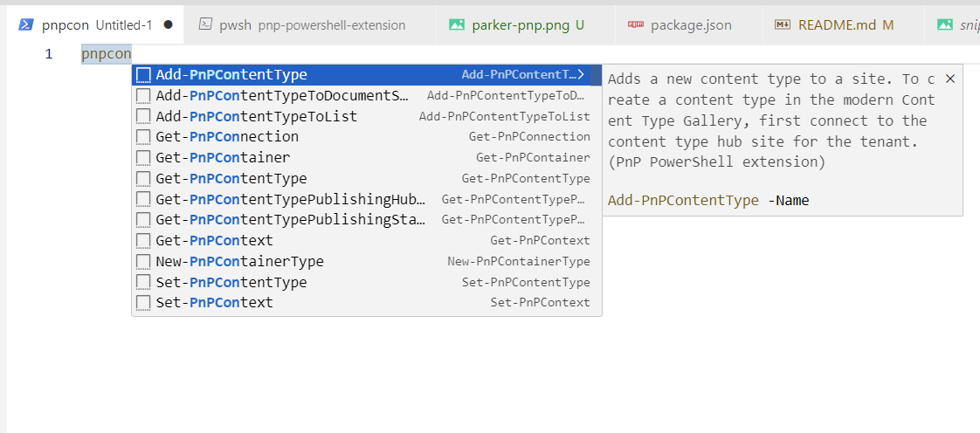Click snippet icon next to Get-PnPContentTypePublishingSta…

coord(143,220)
